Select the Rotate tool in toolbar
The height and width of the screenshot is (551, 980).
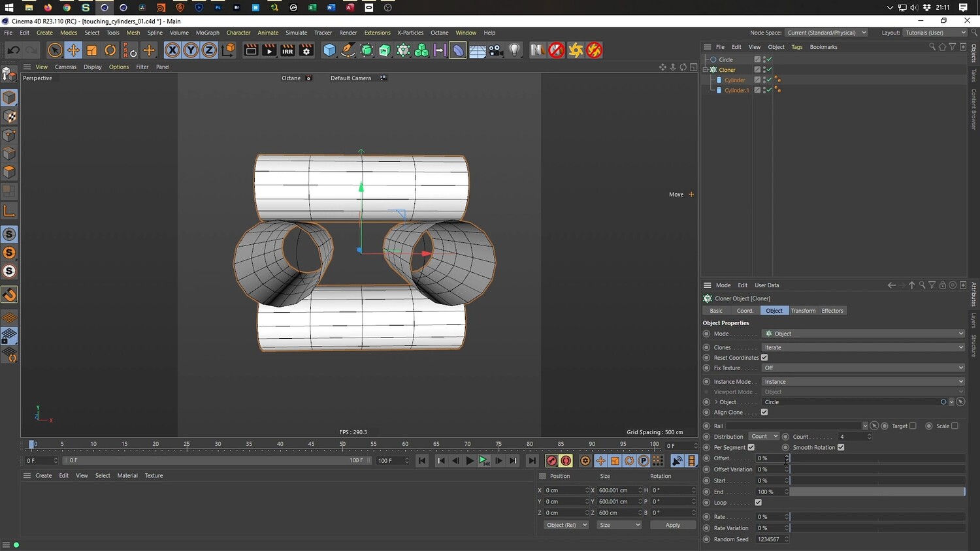(x=110, y=50)
